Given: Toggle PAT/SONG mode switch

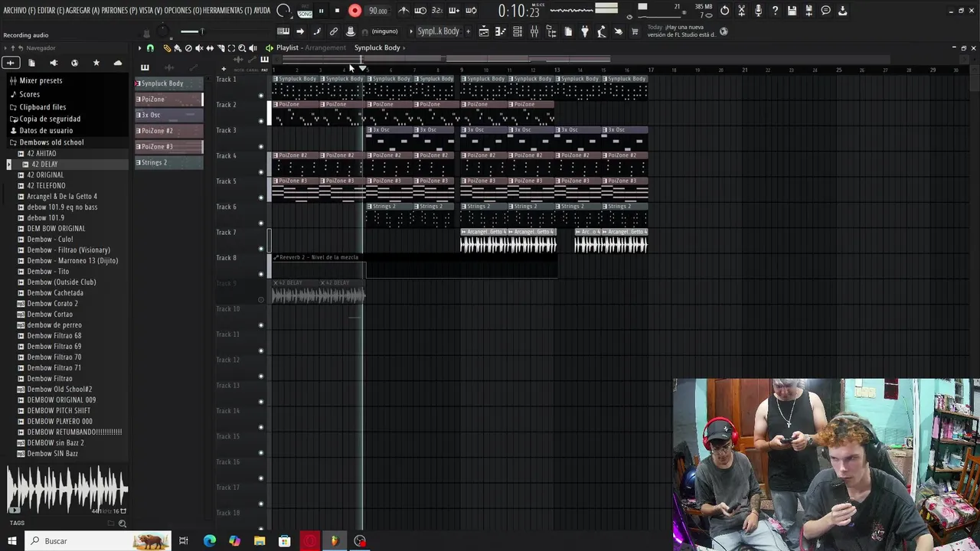Looking at the screenshot, I should point(305,11).
